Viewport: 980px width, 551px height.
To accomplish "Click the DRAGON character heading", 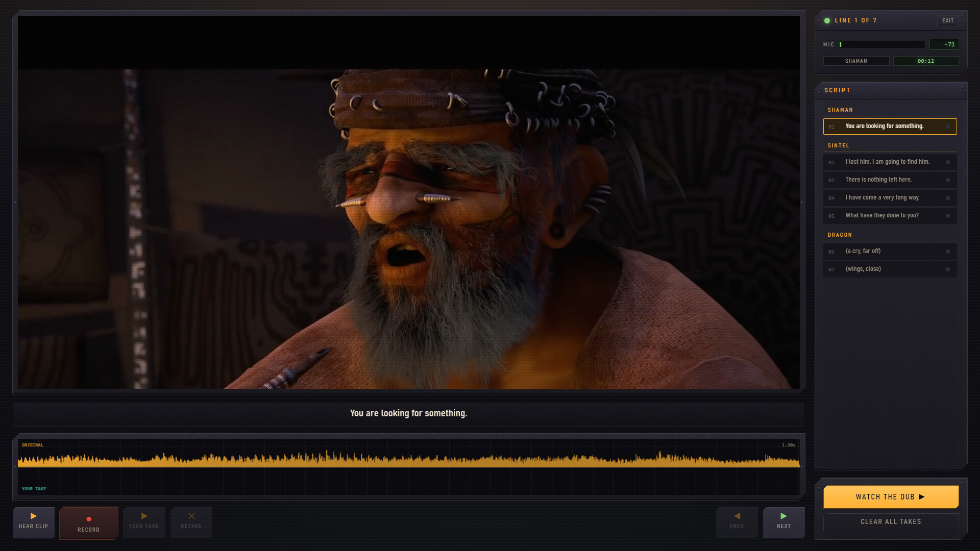I will [840, 235].
